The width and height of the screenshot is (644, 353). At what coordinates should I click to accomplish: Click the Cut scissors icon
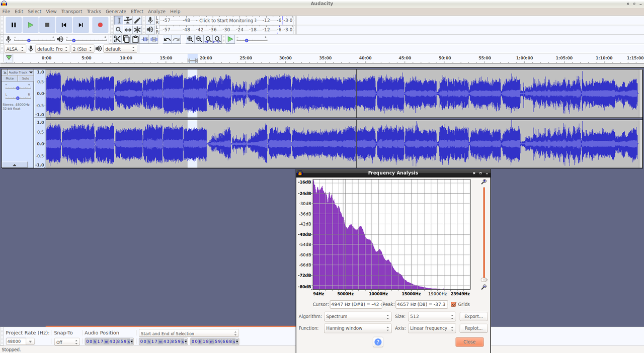point(117,39)
